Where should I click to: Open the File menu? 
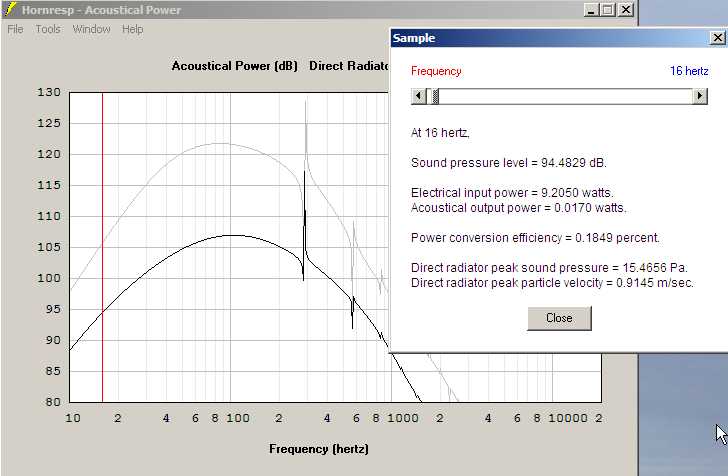(15, 29)
